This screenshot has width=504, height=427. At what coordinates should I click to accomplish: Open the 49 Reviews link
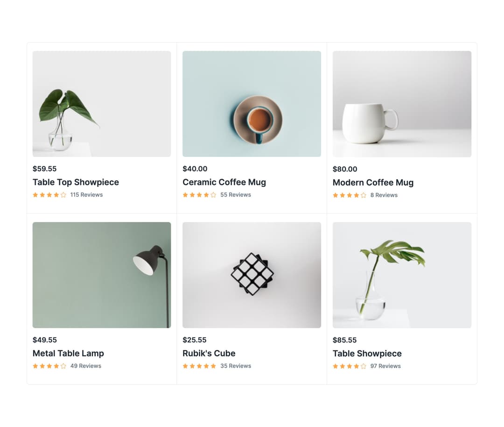click(x=85, y=366)
